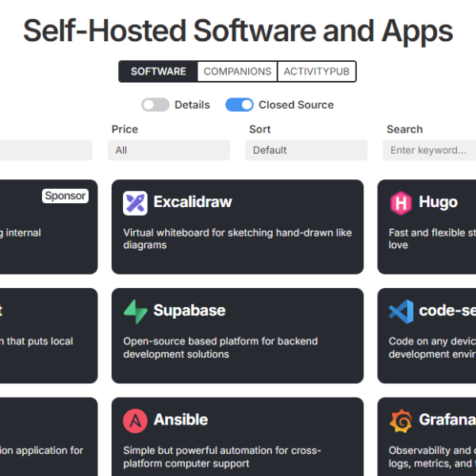The height and width of the screenshot is (476, 476).
Task: Open the code-server title link
Action: point(447,310)
